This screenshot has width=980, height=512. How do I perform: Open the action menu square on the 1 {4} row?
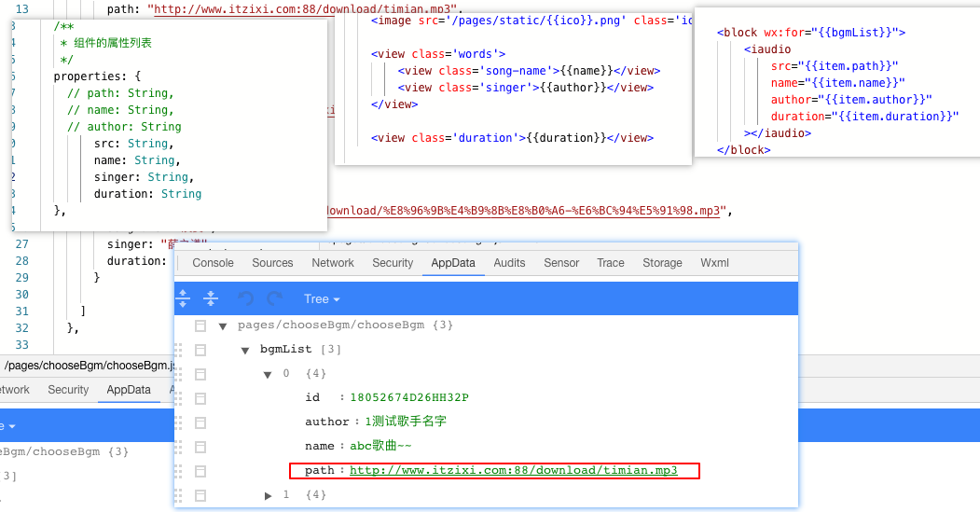[x=200, y=496]
